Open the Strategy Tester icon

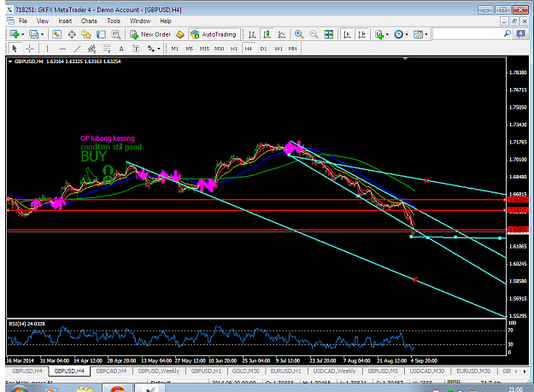116,34
